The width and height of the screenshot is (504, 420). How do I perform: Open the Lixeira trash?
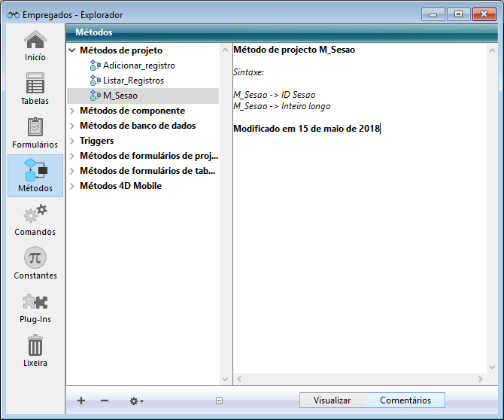[35, 351]
